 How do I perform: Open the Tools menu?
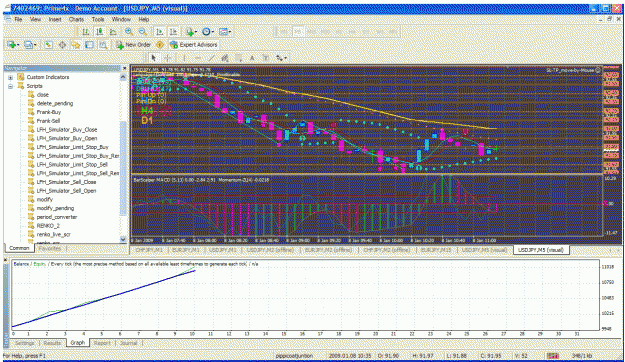pos(98,19)
